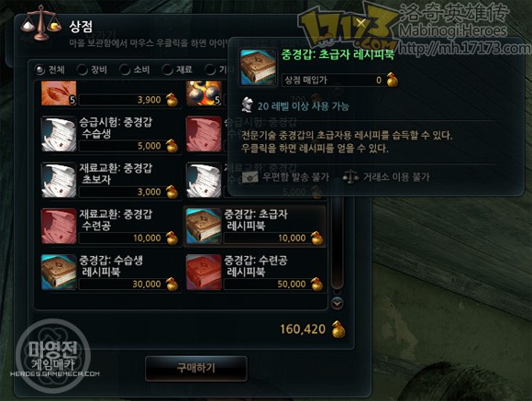Click the 상점 scales shop icon
The width and height of the screenshot is (532, 401).
pyautogui.click(x=40, y=23)
